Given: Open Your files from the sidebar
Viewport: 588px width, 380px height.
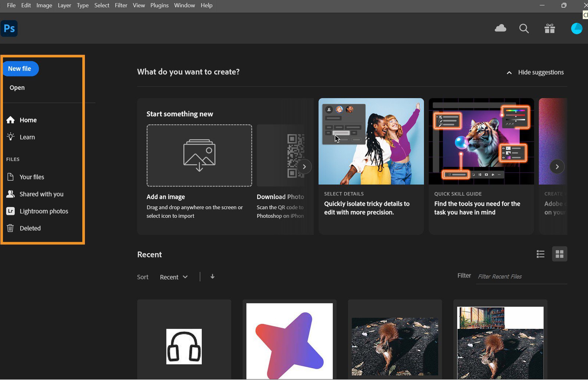Looking at the screenshot, I should (31, 177).
